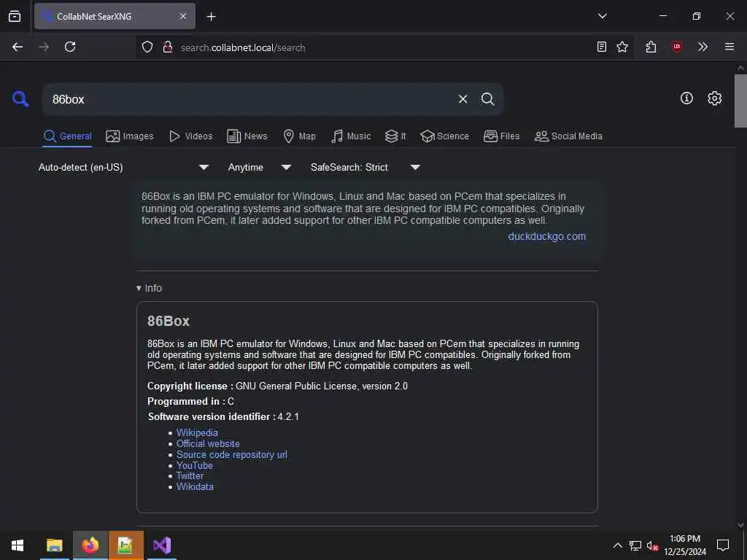Open File Explorer from taskbar
747x560 pixels.
[54, 545]
